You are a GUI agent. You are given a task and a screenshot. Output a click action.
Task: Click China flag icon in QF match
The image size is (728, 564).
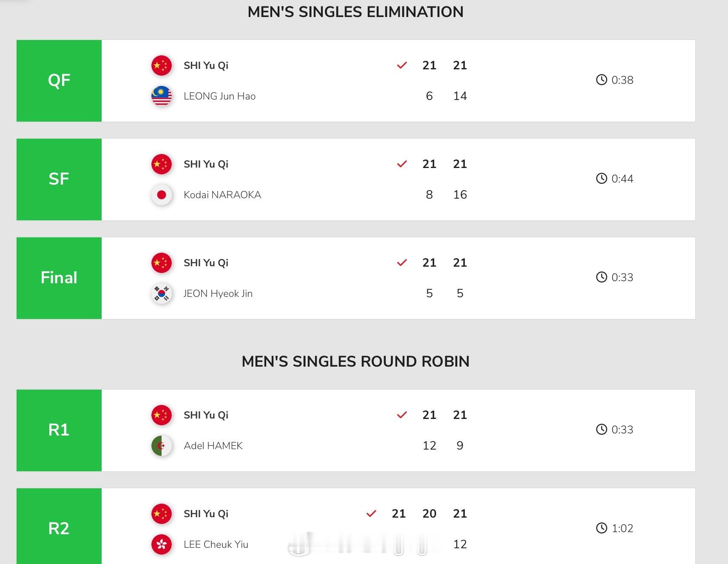[162, 66]
